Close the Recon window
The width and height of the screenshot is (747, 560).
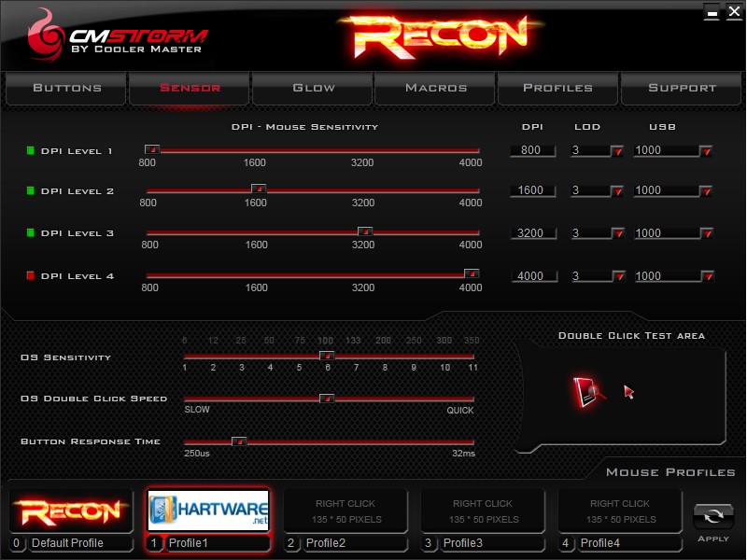coord(734,11)
